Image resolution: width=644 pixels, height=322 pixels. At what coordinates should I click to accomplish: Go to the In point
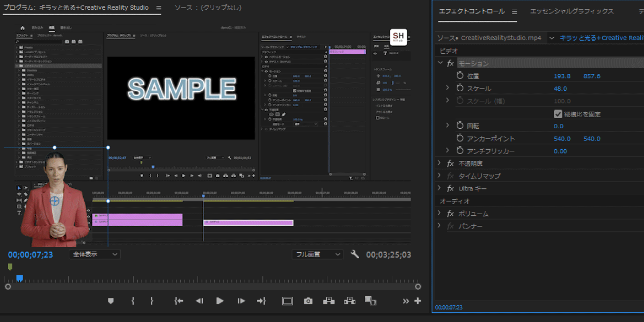tap(179, 301)
